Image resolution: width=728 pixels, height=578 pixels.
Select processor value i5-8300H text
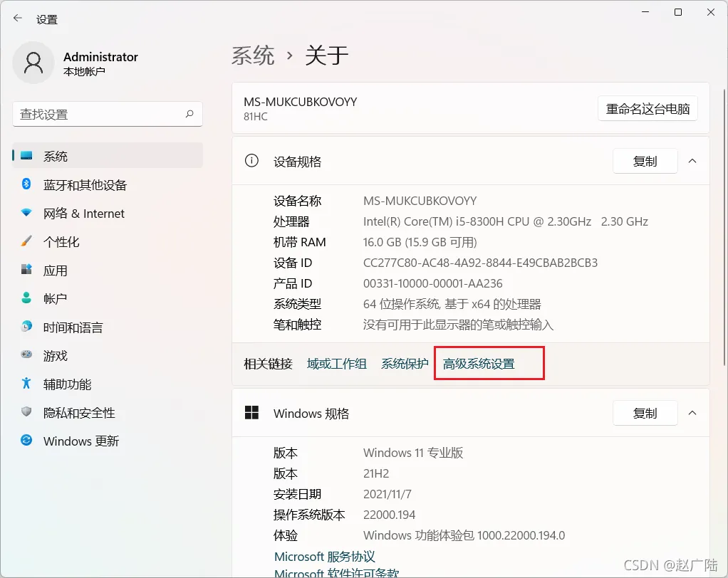506,221
